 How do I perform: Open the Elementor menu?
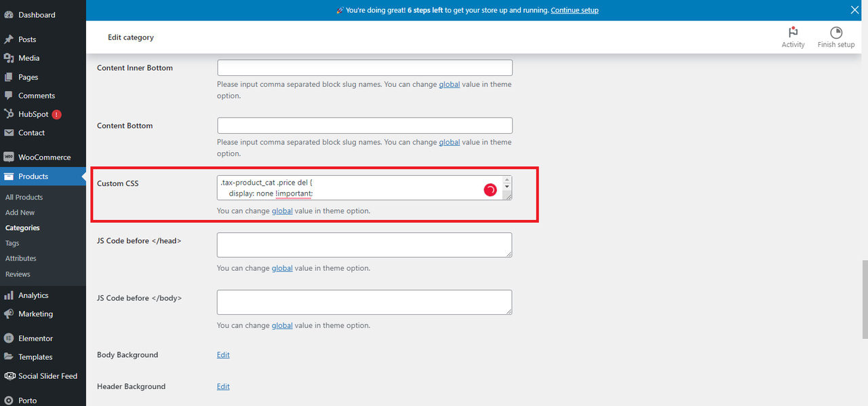pyautogui.click(x=35, y=338)
